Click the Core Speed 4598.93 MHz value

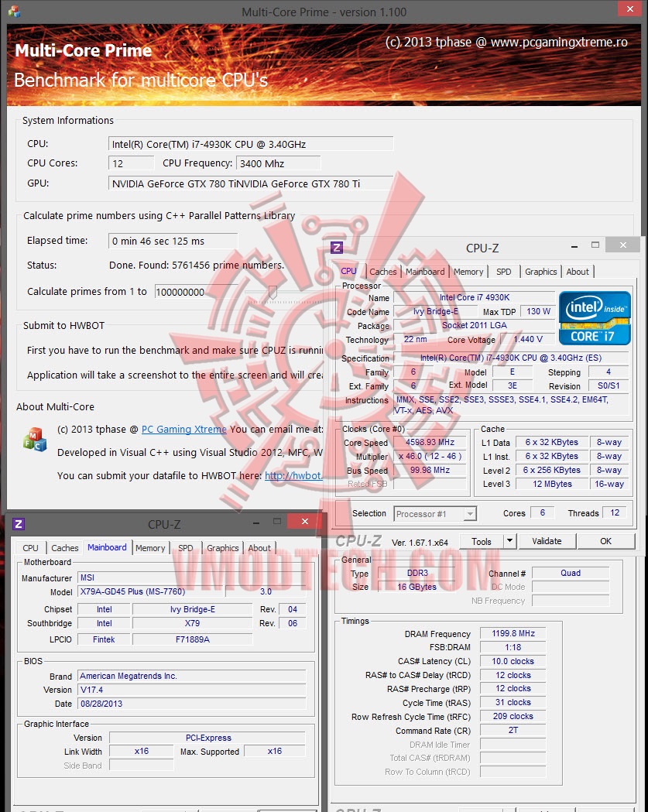pos(430,442)
